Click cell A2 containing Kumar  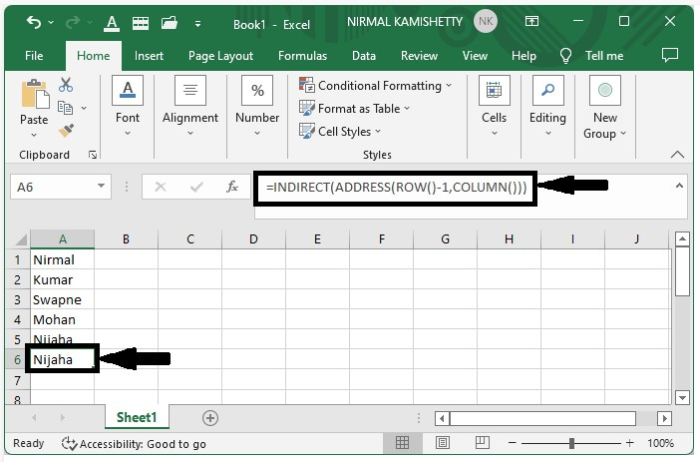[x=62, y=279]
